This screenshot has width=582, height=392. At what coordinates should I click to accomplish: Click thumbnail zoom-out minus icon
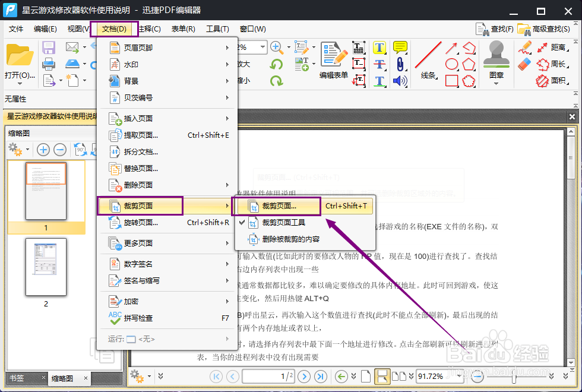click(x=60, y=150)
